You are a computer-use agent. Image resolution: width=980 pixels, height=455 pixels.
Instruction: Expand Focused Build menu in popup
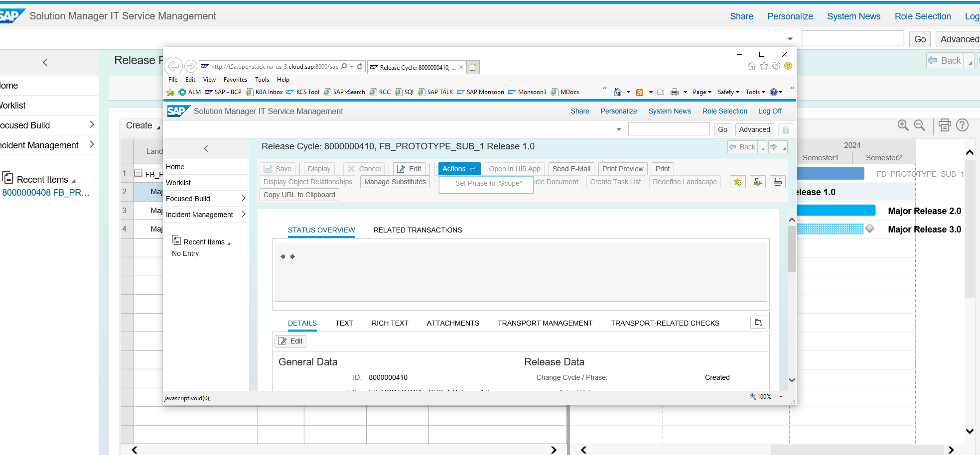(243, 198)
